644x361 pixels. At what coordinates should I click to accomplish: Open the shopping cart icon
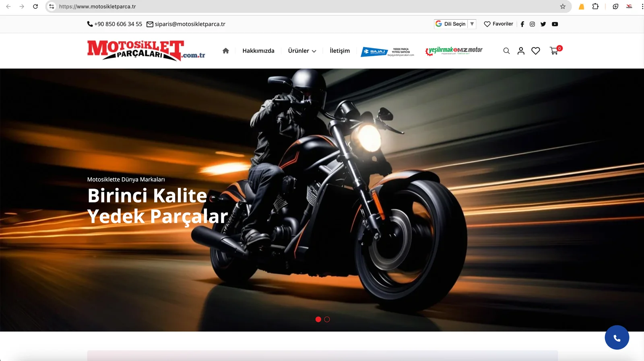(x=554, y=51)
